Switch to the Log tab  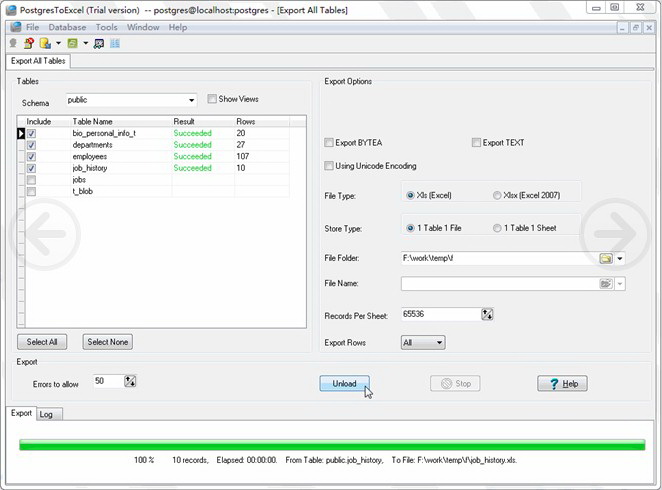(46, 414)
